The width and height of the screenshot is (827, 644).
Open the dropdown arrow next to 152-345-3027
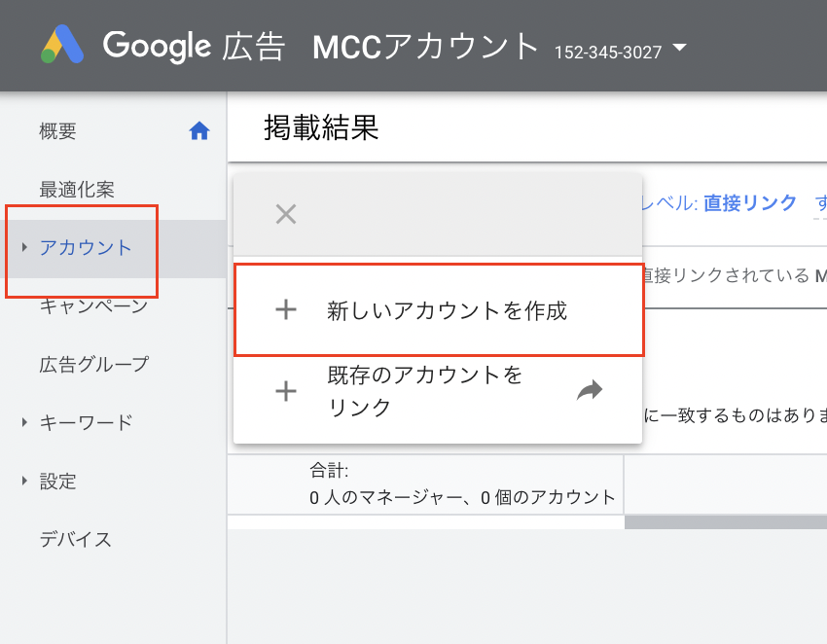(679, 49)
